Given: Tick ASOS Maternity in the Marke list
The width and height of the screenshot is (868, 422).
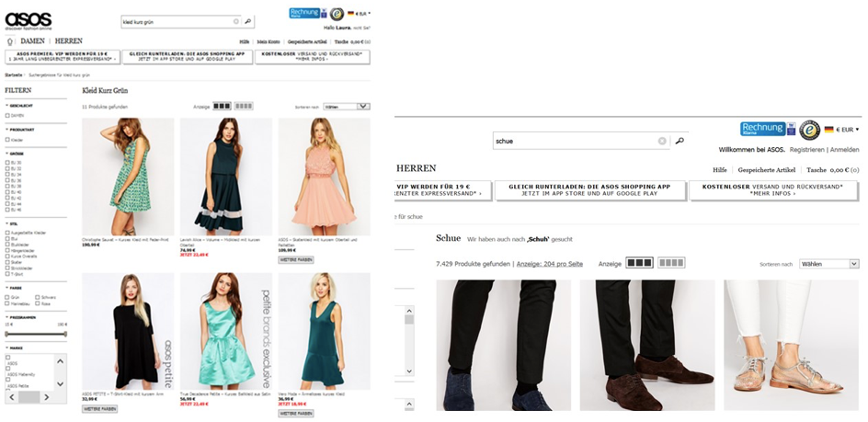Looking at the screenshot, I should 8,369.
